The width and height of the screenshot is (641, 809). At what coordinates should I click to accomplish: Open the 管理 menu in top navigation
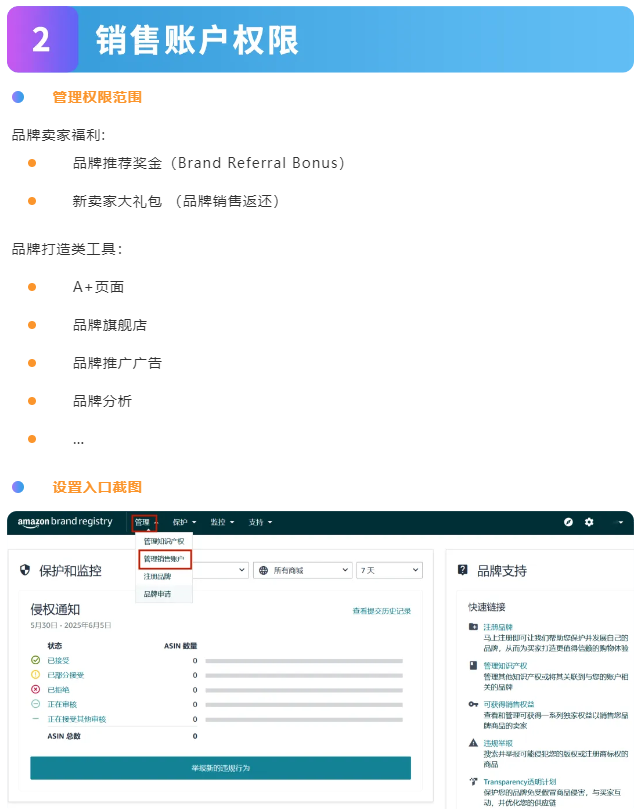point(145,522)
